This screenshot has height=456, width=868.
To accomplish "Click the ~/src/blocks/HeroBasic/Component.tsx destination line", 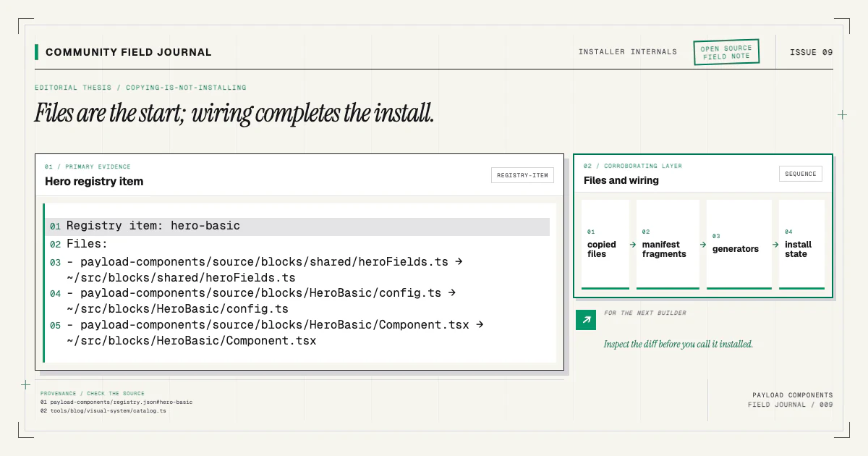I will click(x=191, y=340).
